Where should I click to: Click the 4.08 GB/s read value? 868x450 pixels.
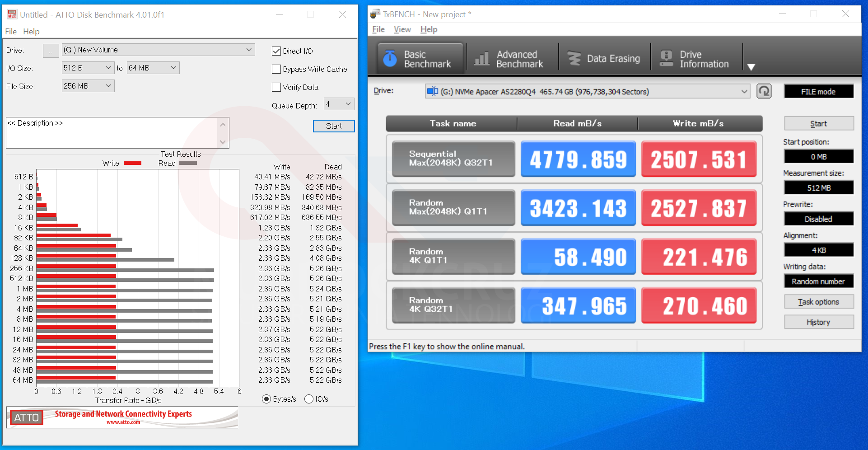[x=326, y=258]
